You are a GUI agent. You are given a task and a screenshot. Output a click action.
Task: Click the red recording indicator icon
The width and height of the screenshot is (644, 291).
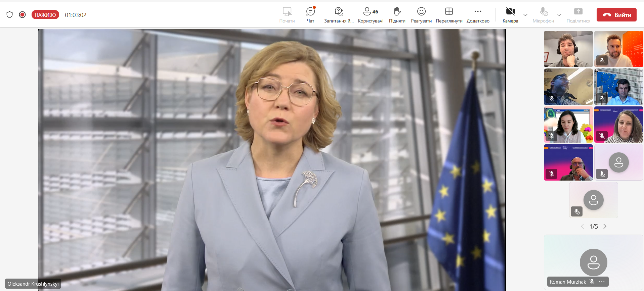click(x=23, y=15)
